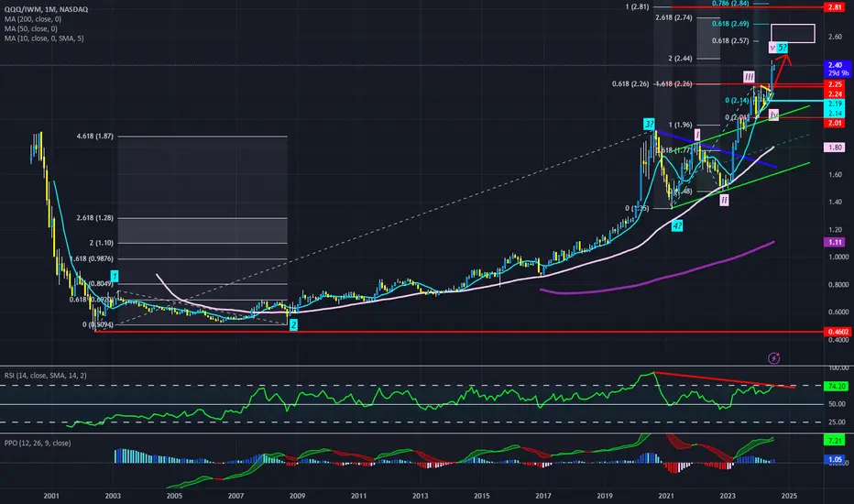Click the cyan 0.618 (2.69) Fibonacci label
Image resolution: width=854 pixels, height=504 pixels.
730,24
